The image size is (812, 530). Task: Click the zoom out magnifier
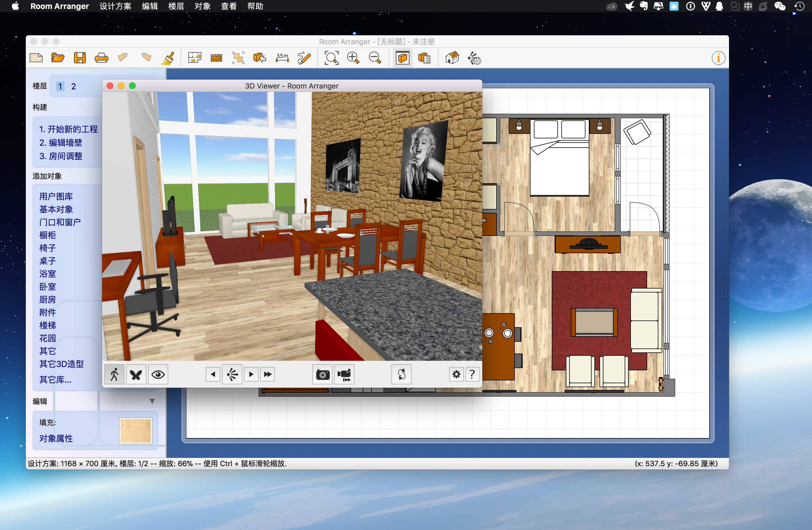[375, 58]
